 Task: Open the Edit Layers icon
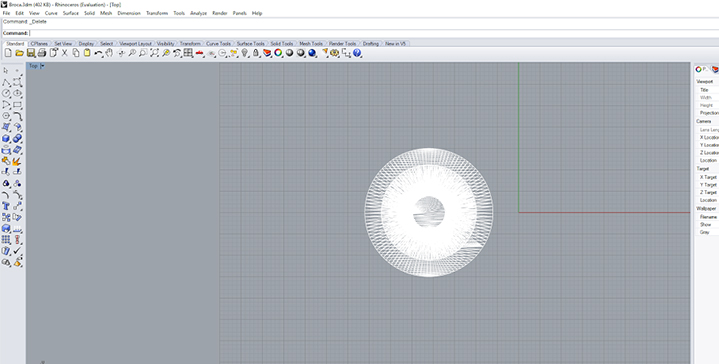[x=267, y=53]
